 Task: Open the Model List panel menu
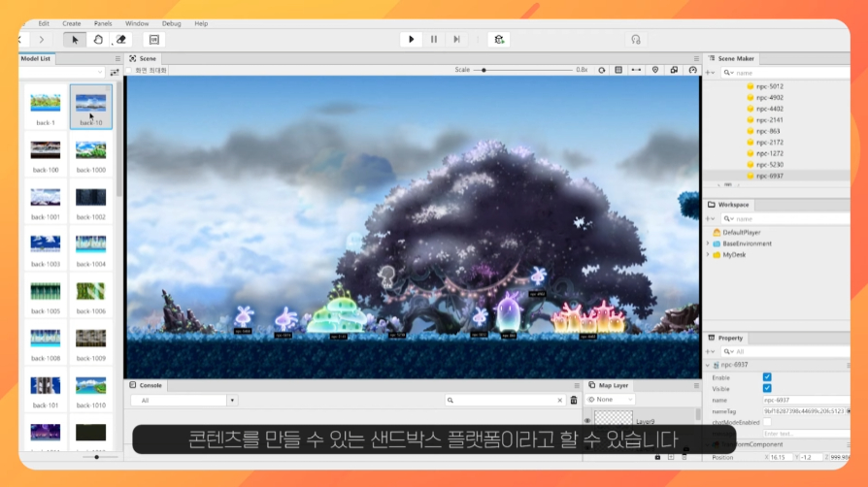pos(117,58)
